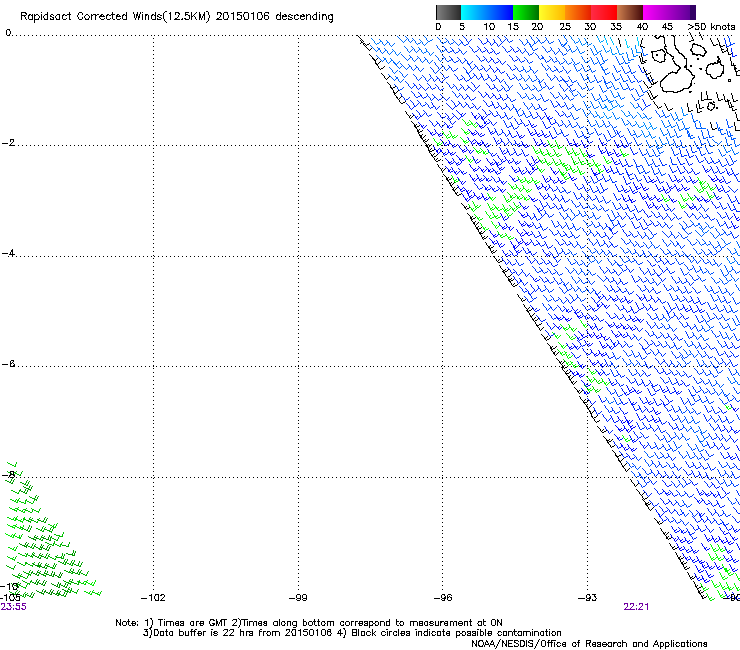The height and width of the screenshot is (650, 740).
Task: Click the '-102' longitude label
Action: [x=153, y=598]
